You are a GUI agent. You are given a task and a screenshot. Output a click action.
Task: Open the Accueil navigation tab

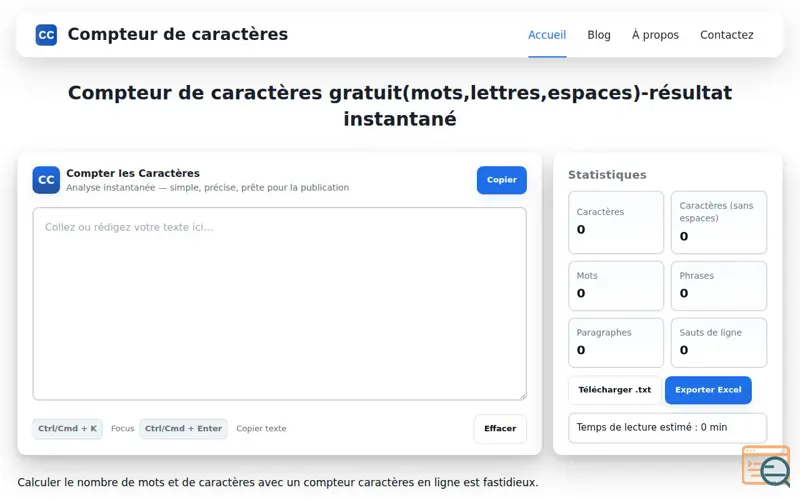coord(547,35)
